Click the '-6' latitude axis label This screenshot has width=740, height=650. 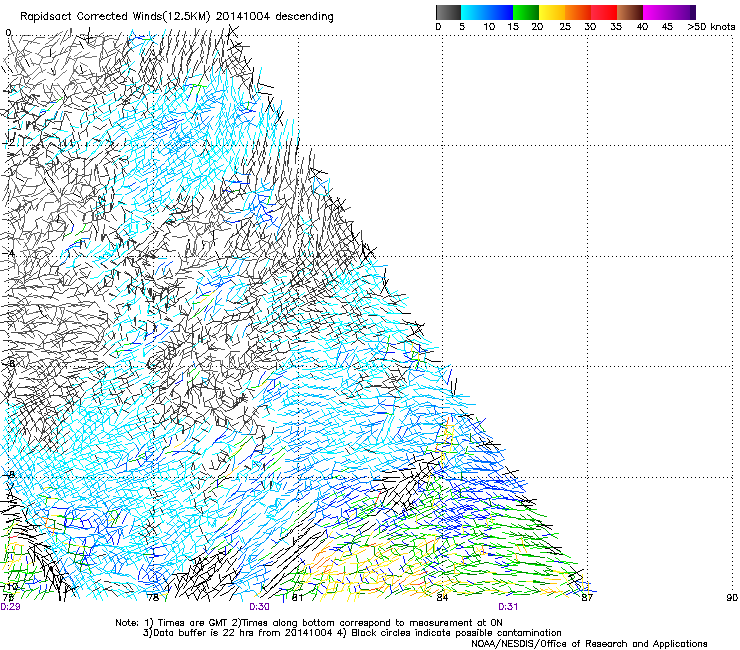coord(10,364)
